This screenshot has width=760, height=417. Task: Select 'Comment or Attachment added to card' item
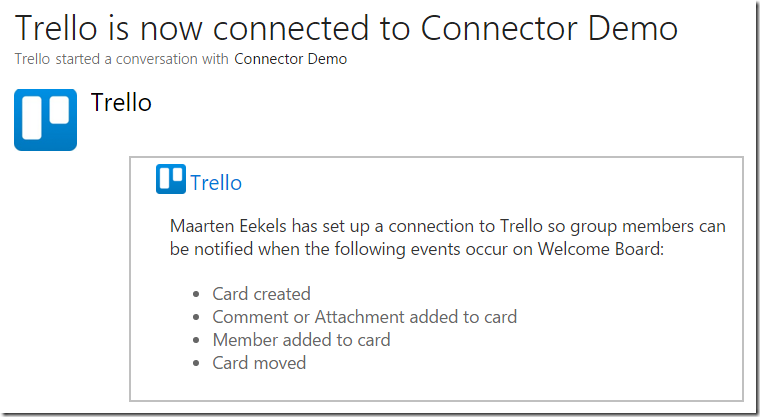(364, 317)
